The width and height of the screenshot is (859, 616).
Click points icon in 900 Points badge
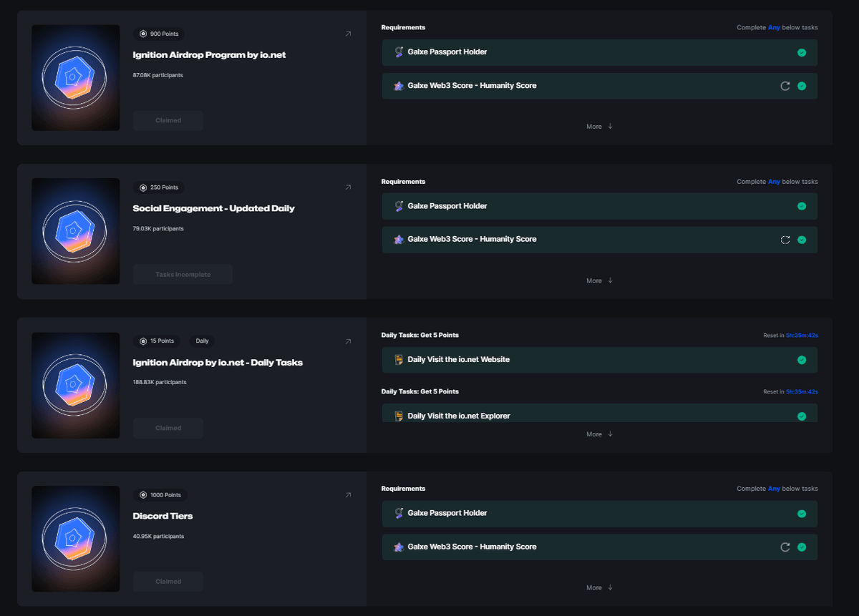pos(143,34)
